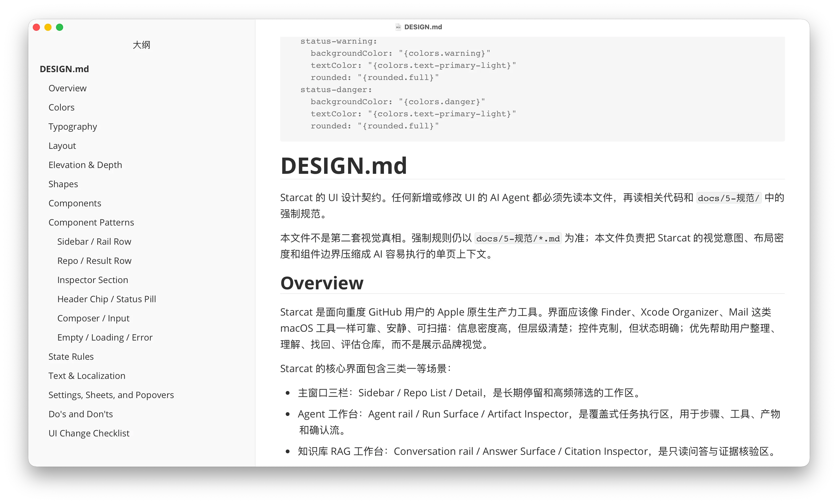This screenshot has height=504, width=838.
Task: Click the 大纲 sidebar title
Action: (141, 45)
